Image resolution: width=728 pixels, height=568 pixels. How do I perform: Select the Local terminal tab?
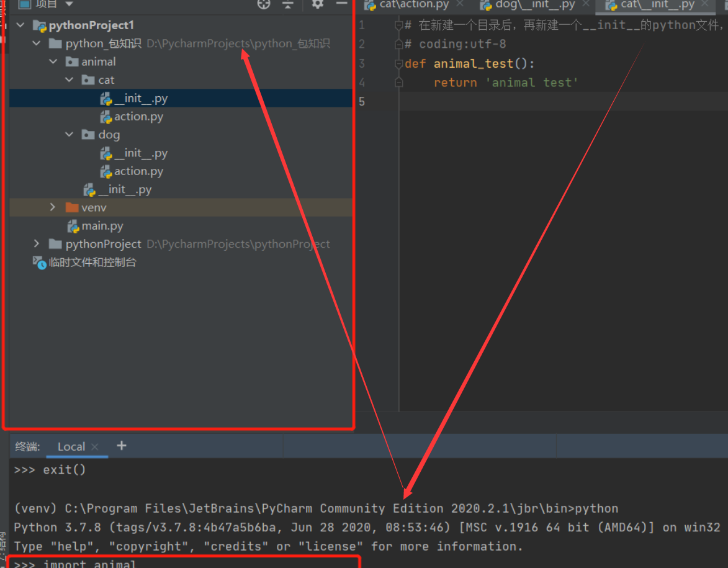point(71,447)
